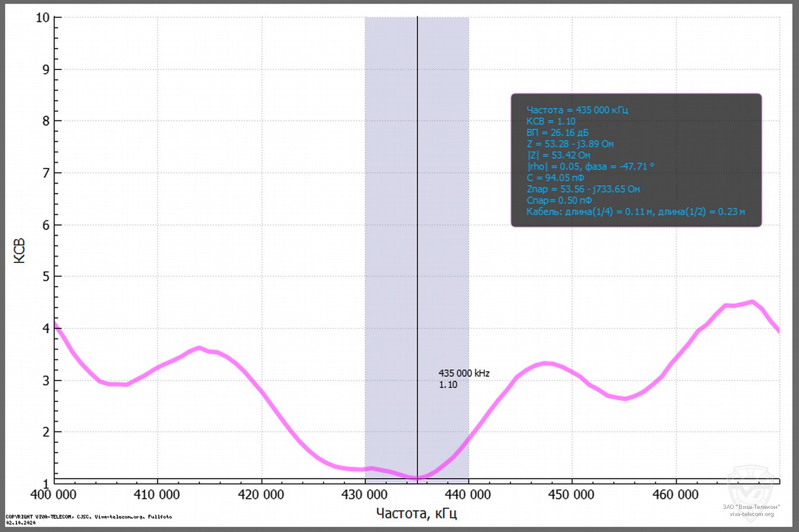799x532 pixels.
Task: Click the vertical marker line at 435 000
Action: [417, 237]
